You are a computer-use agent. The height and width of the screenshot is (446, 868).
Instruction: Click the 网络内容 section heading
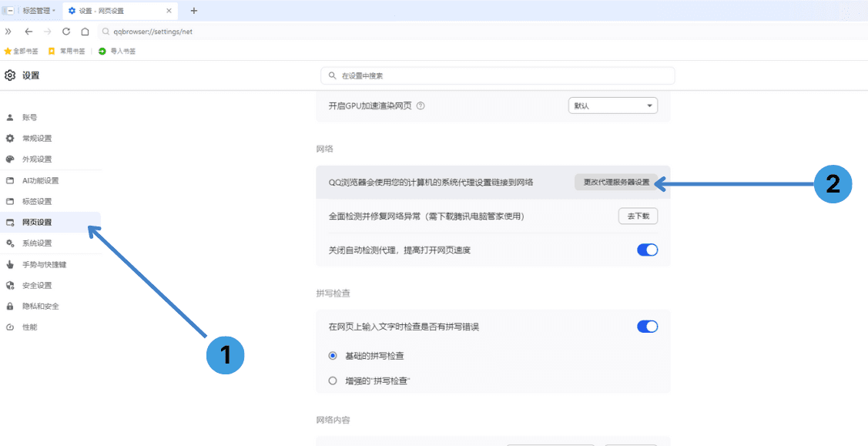pyautogui.click(x=333, y=421)
